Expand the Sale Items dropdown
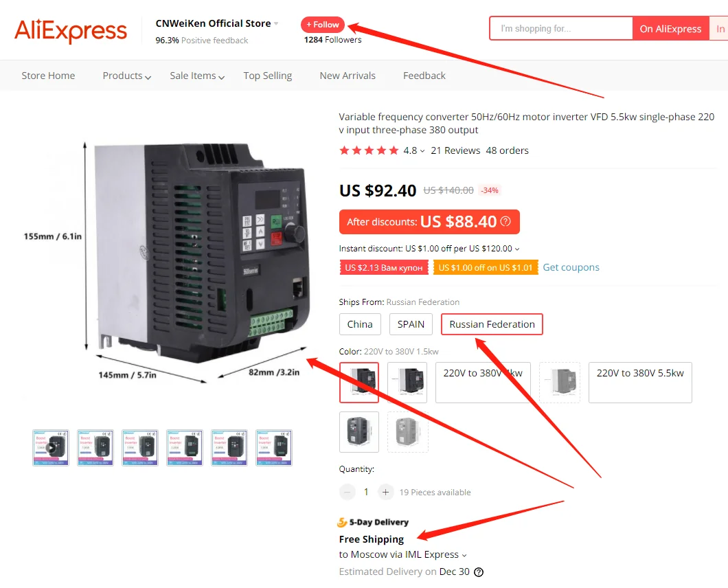 (197, 76)
